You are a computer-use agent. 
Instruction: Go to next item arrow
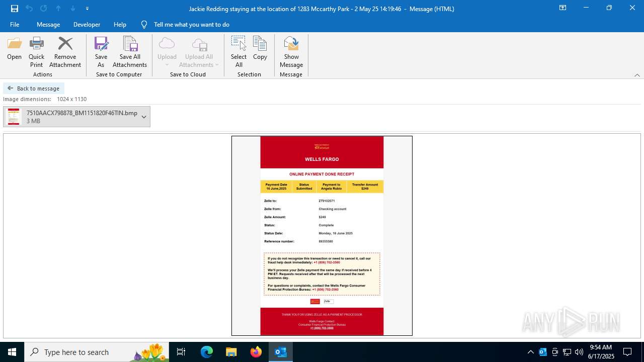click(73, 9)
